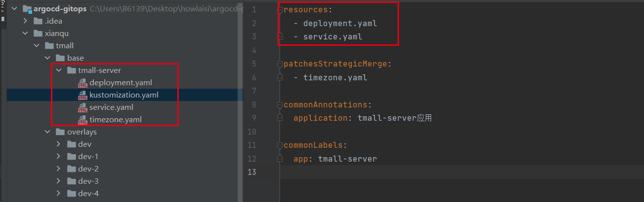Viewport: 644px width, 202px height.
Task: Collapse the tmall-server folder arrow
Action: [x=59, y=70]
